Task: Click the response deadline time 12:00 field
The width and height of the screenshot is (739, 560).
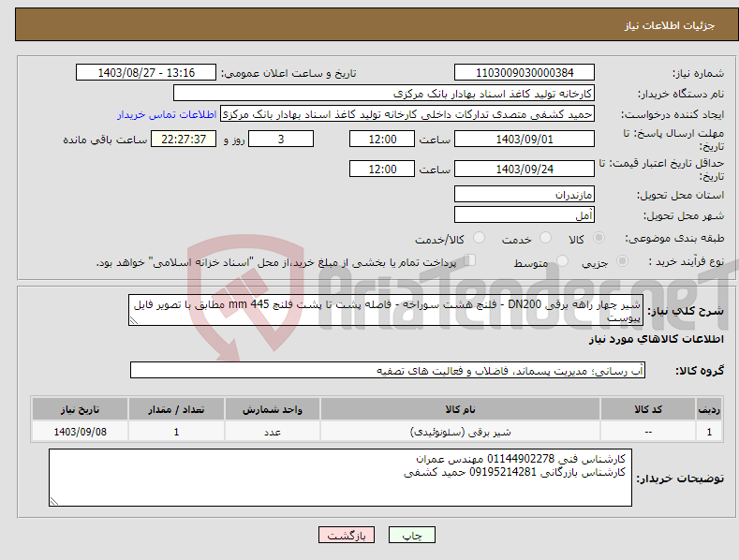Action: [382, 139]
